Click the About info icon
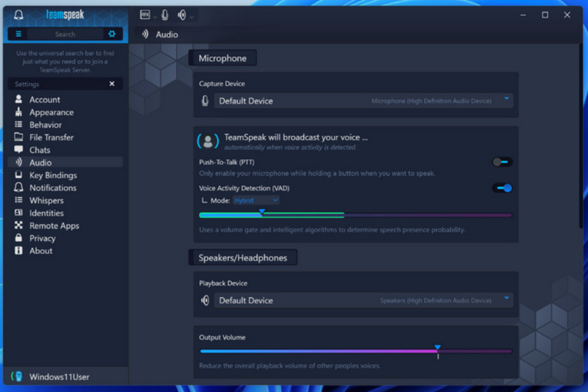588x392 pixels. click(x=19, y=250)
